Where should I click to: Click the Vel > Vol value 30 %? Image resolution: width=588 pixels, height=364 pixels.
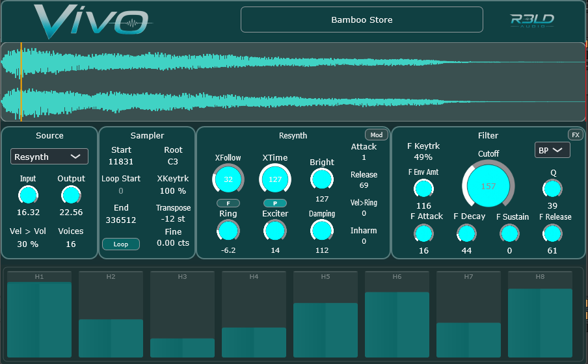(28, 244)
